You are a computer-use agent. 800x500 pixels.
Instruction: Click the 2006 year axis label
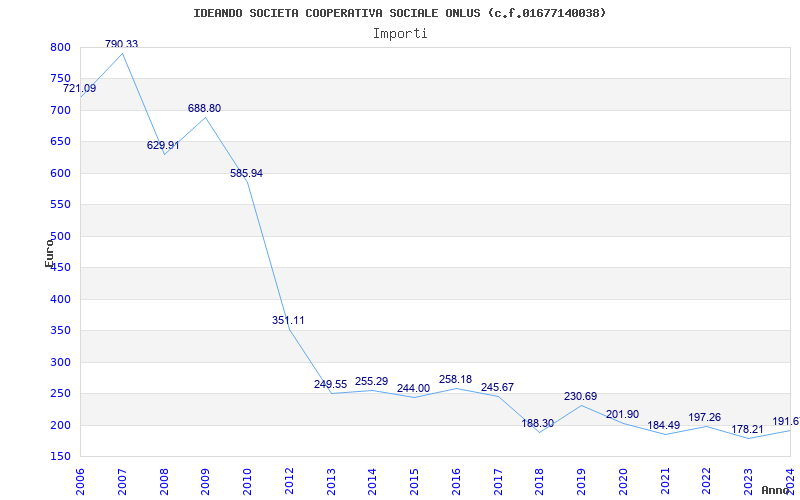[81, 482]
